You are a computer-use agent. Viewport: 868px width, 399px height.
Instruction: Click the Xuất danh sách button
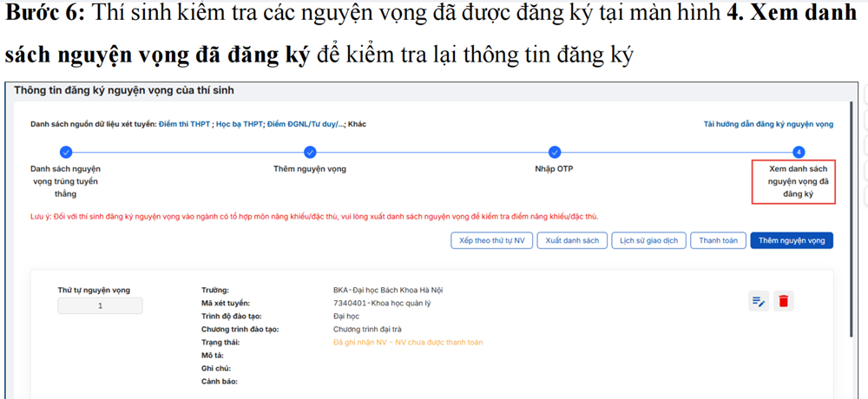coord(572,241)
